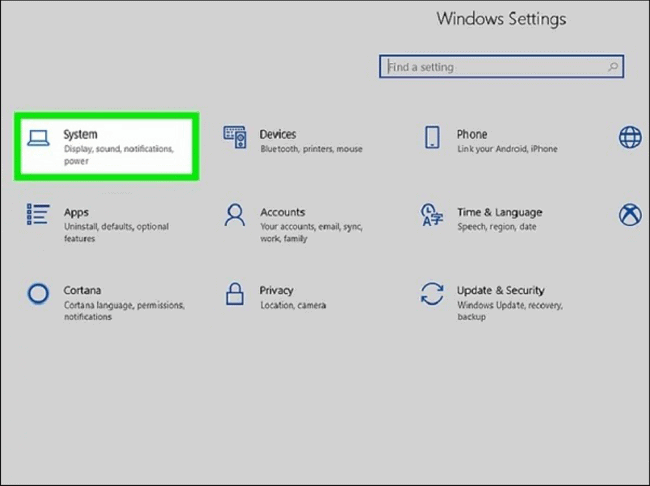Open the Apps list icon
650x486 pixels.
pyautogui.click(x=38, y=214)
